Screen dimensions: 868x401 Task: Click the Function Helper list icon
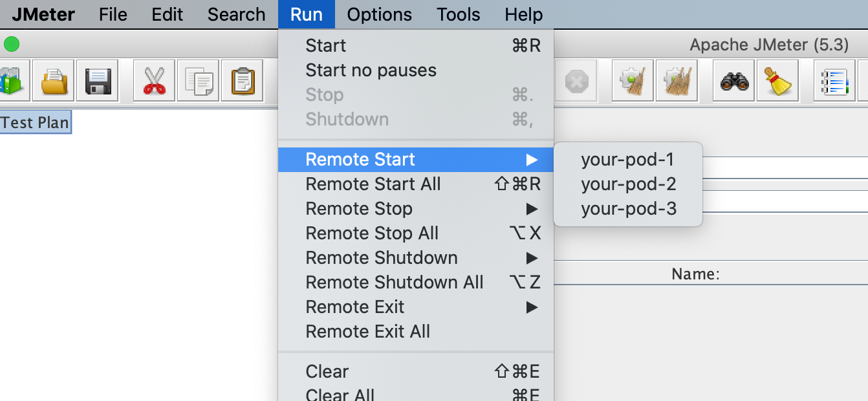(x=834, y=81)
